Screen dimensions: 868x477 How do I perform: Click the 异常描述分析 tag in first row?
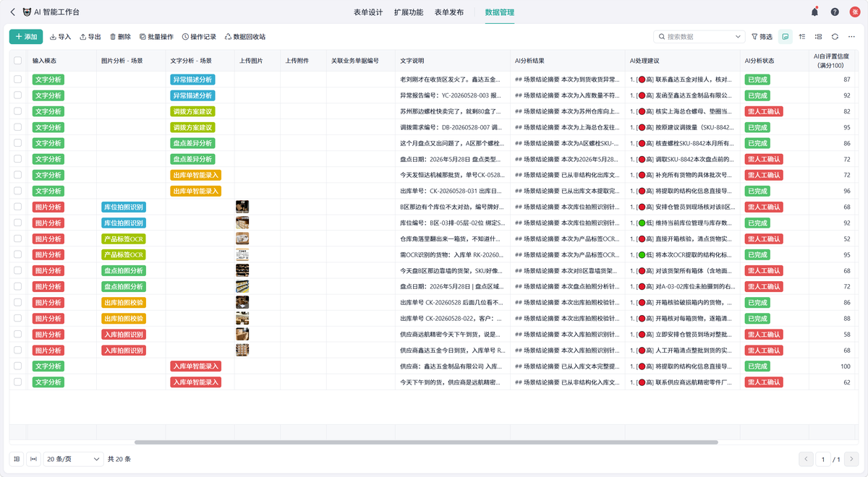coord(192,79)
